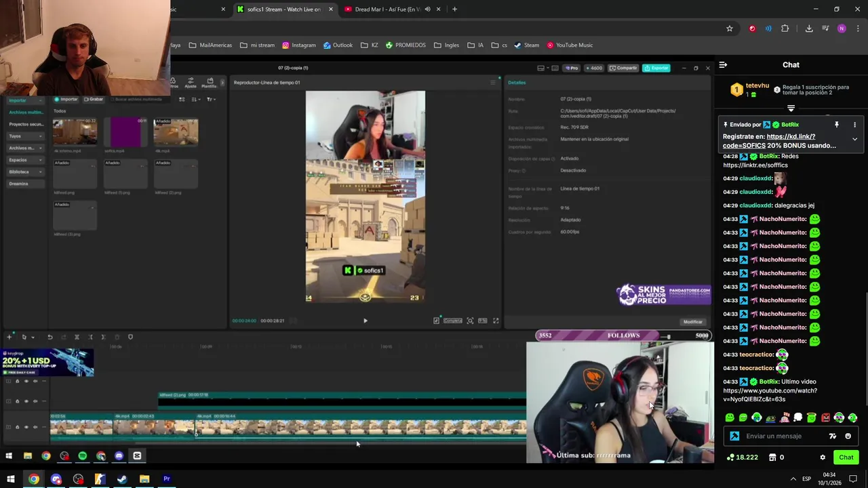Screen dimensions: 868x488
Task: Open Chrome profile avatar N
Action: (842, 28)
